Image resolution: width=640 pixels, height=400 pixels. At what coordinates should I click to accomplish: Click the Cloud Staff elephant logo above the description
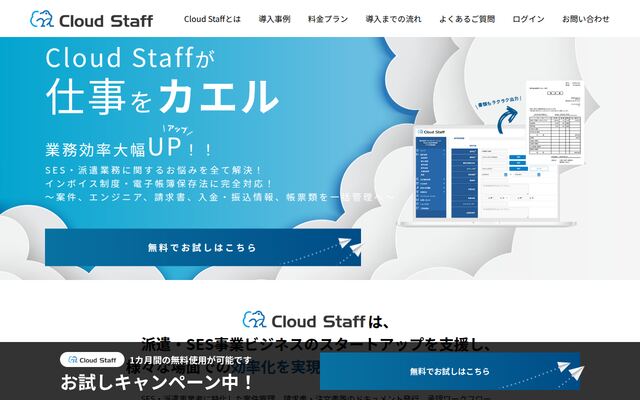click(304, 321)
